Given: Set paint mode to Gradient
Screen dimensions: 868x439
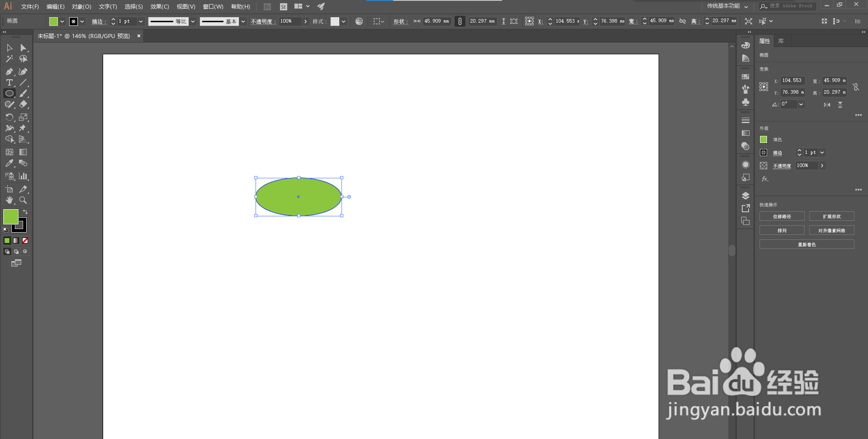Looking at the screenshot, I should [x=16, y=241].
